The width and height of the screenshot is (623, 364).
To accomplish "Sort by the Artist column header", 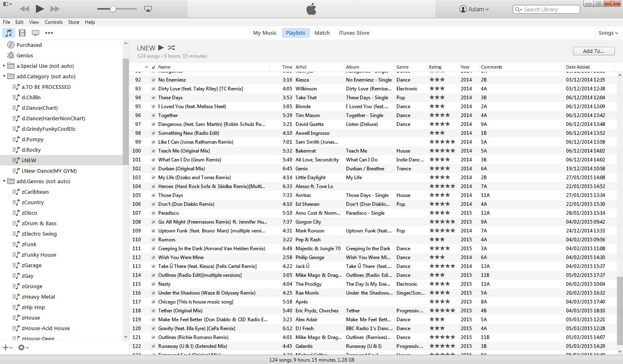I will [319, 67].
